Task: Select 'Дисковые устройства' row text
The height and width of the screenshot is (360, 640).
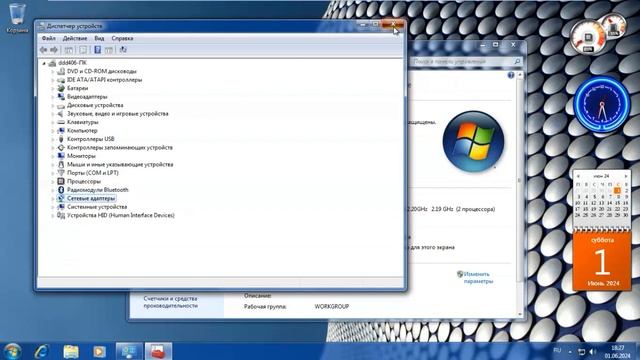Action: tap(95, 105)
